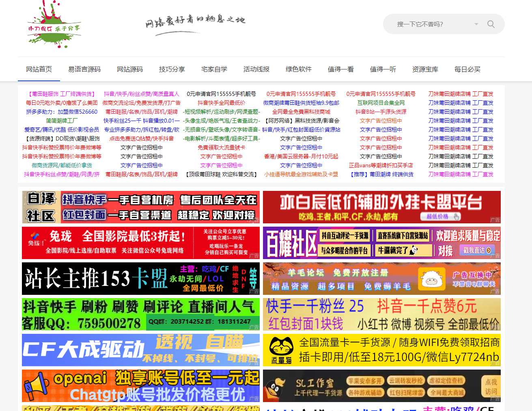The width and height of the screenshot is (532, 411).
Task: Click 微商货源网/都能低价拿货 link
Action: point(62,165)
